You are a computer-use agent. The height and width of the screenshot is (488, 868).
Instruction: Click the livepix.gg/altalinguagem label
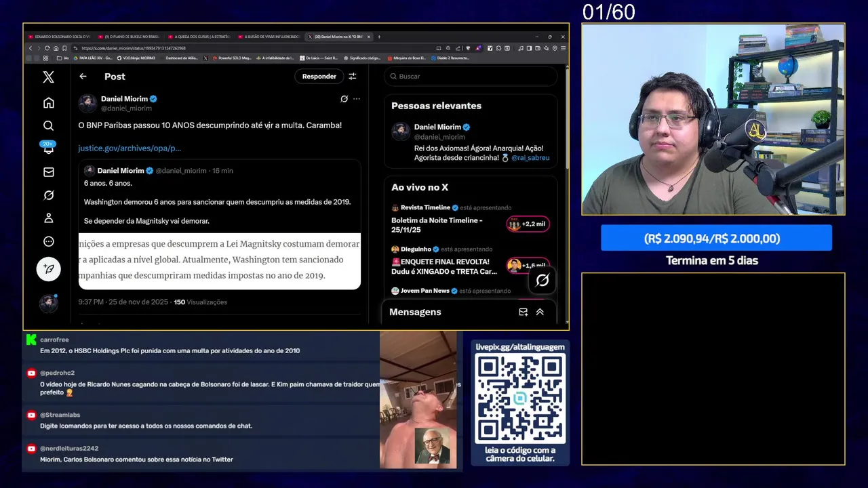click(x=520, y=347)
